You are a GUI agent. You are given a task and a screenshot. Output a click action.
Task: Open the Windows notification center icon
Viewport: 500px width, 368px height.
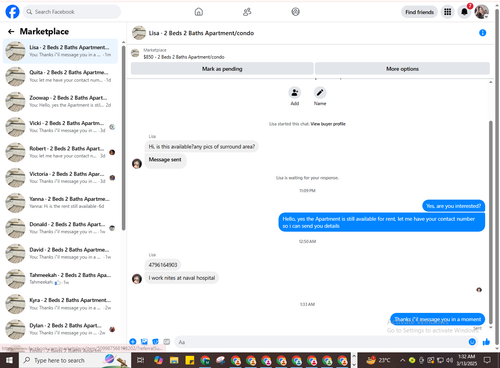(x=487, y=360)
